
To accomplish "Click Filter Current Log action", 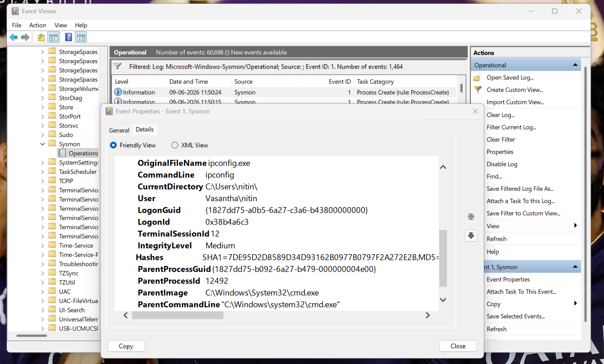I will tap(511, 127).
